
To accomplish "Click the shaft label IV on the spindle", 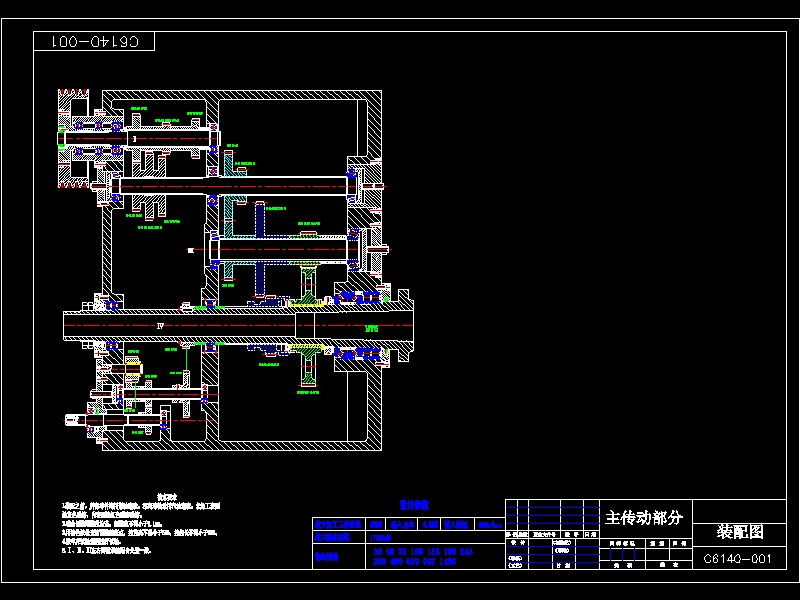I will (x=160, y=325).
